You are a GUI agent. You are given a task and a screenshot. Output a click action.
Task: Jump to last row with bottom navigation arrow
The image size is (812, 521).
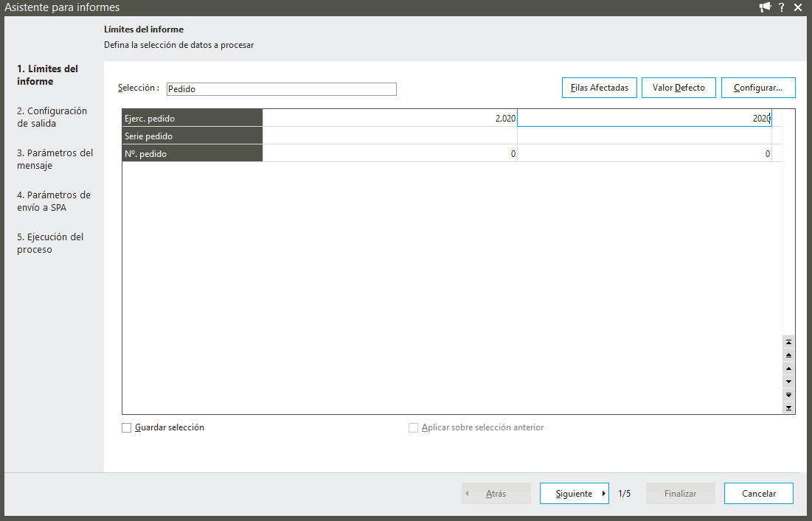coord(788,408)
